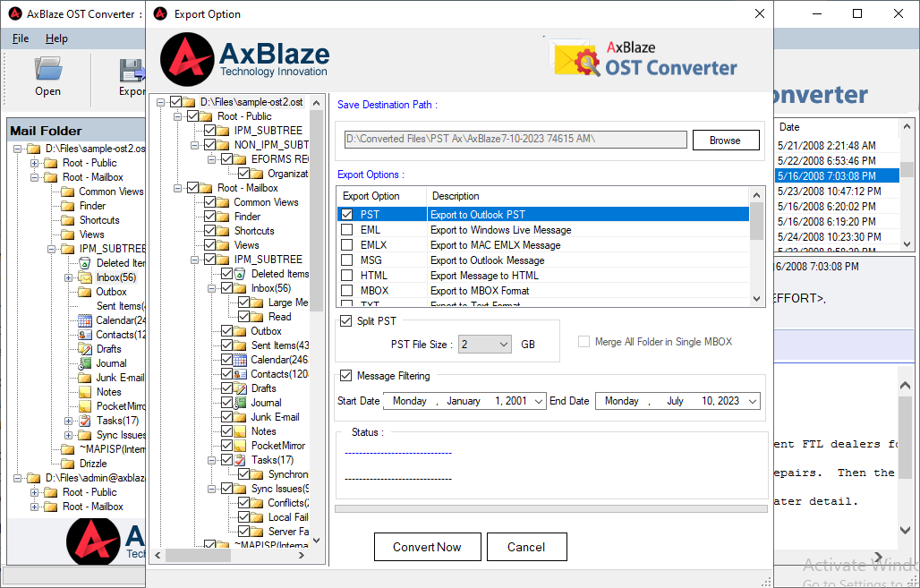Click Drafts icon in export tree
This screenshot has width=920, height=588.
240,388
